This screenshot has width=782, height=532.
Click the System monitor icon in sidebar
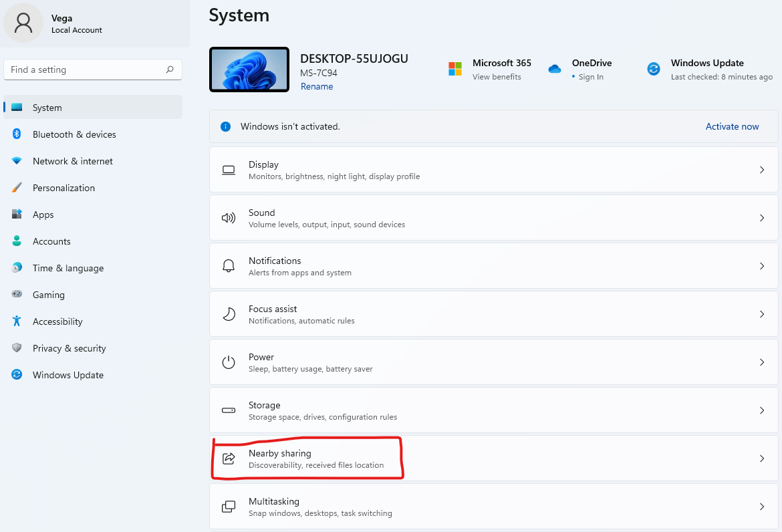click(17, 107)
